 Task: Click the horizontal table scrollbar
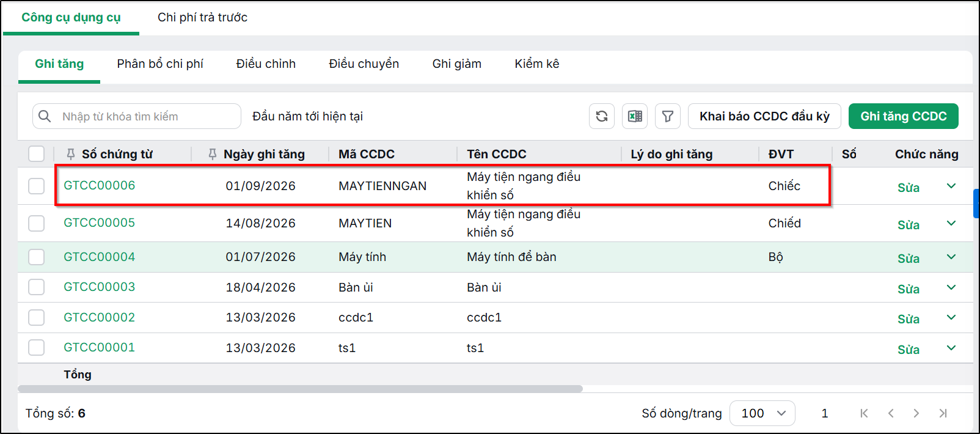coord(300,389)
